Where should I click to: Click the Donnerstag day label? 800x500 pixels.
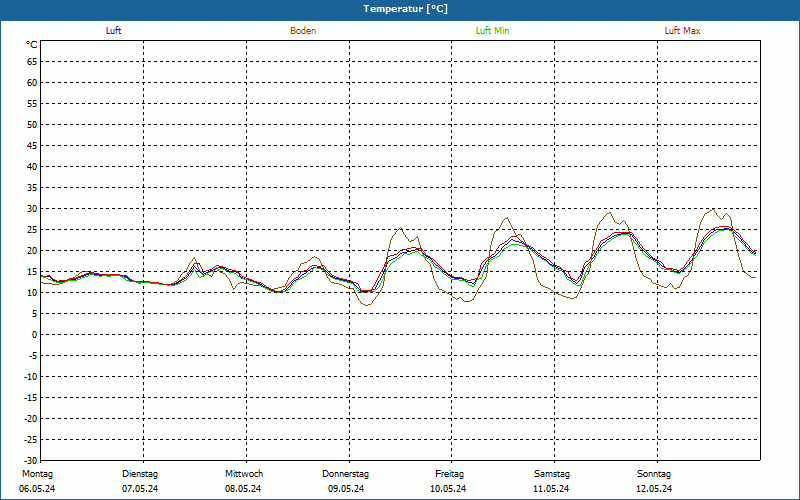point(345,474)
